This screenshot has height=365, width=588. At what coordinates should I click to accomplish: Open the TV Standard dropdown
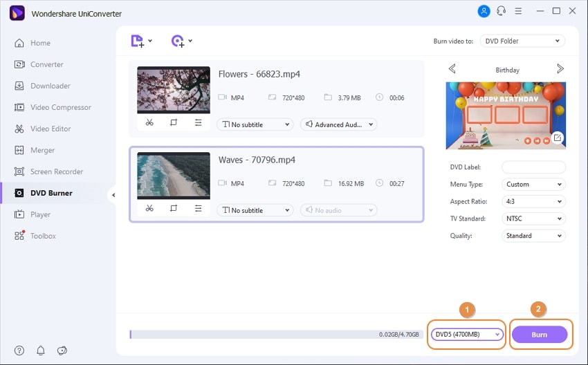(x=533, y=218)
